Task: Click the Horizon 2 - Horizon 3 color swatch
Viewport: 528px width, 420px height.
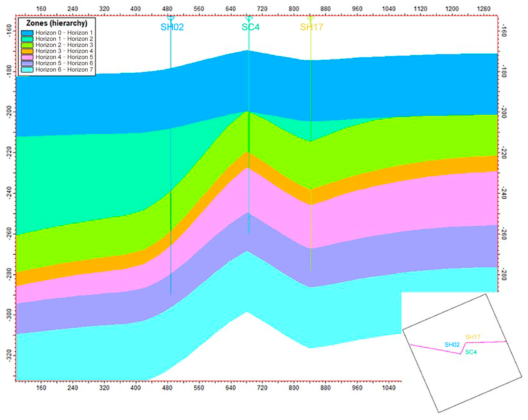Action: (27, 45)
